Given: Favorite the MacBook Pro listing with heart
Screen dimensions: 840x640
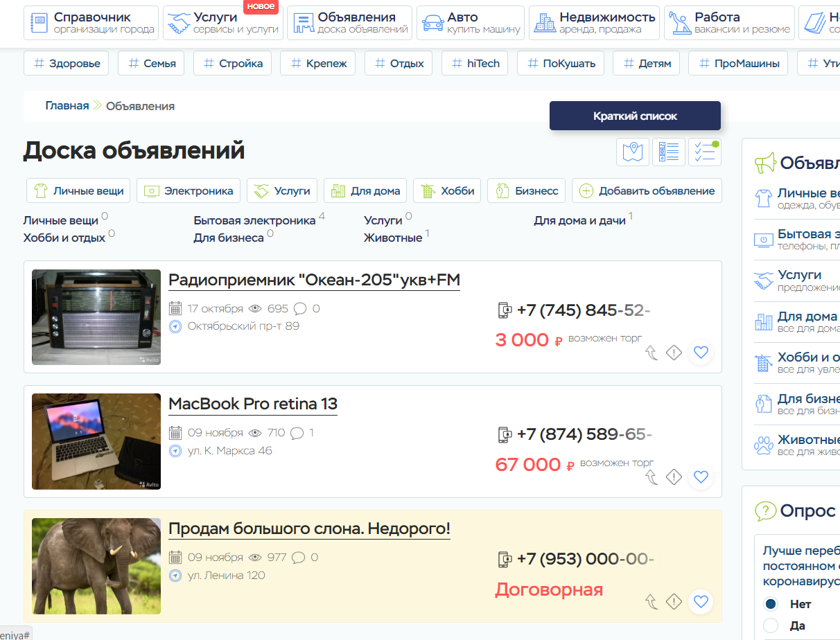Looking at the screenshot, I should [x=701, y=477].
